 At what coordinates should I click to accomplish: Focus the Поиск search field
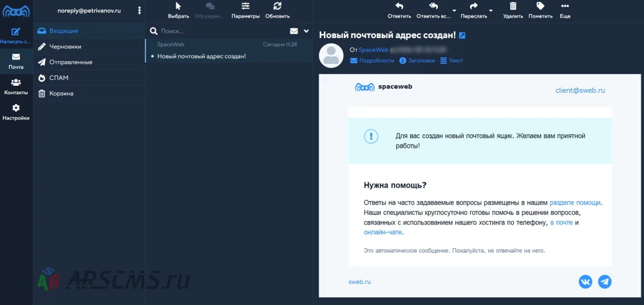222,31
